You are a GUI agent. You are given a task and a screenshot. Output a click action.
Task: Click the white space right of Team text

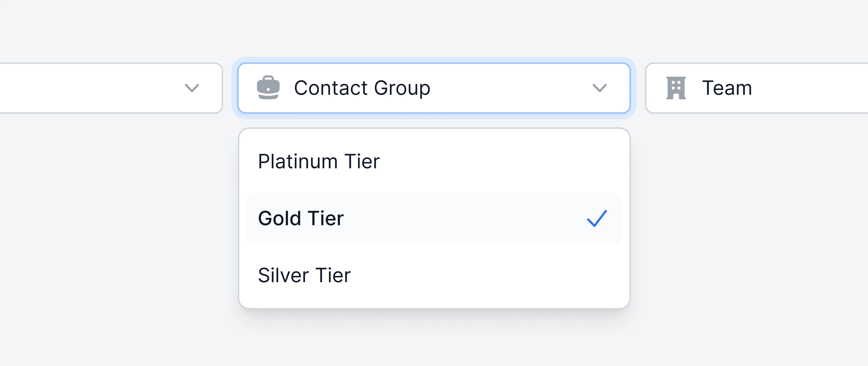pyautogui.click(x=809, y=88)
